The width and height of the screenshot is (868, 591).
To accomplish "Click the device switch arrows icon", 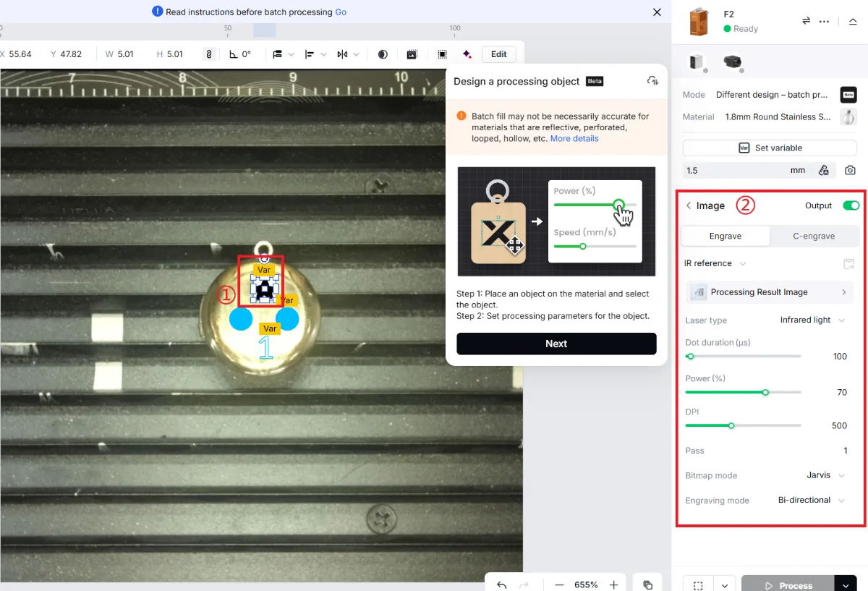I will 806,21.
